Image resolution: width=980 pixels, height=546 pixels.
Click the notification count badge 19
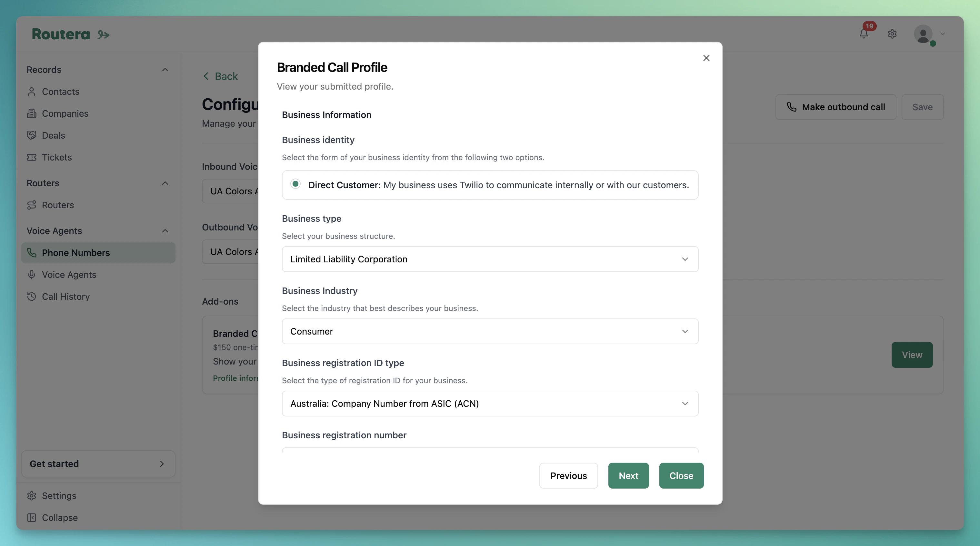[x=869, y=26]
